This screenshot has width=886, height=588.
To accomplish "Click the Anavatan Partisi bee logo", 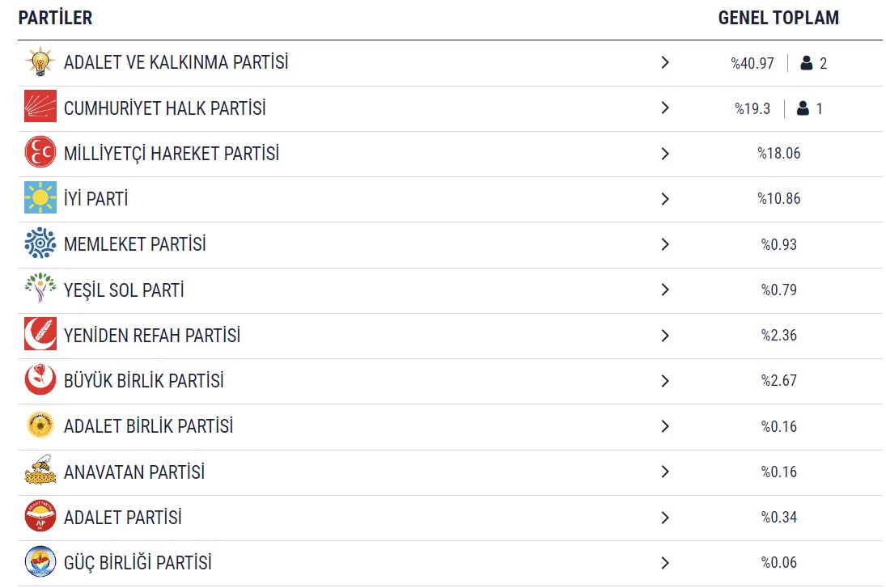I will [40, 471].
